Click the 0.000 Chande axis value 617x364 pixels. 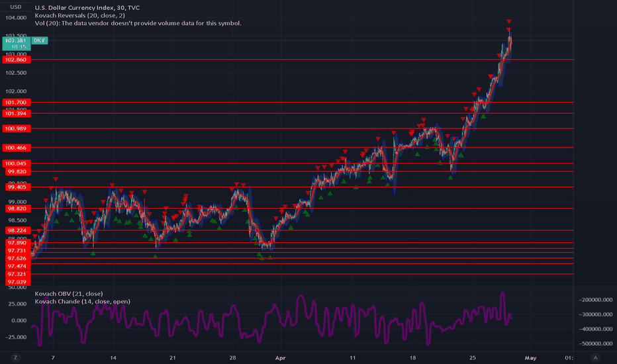coord(19,321)
